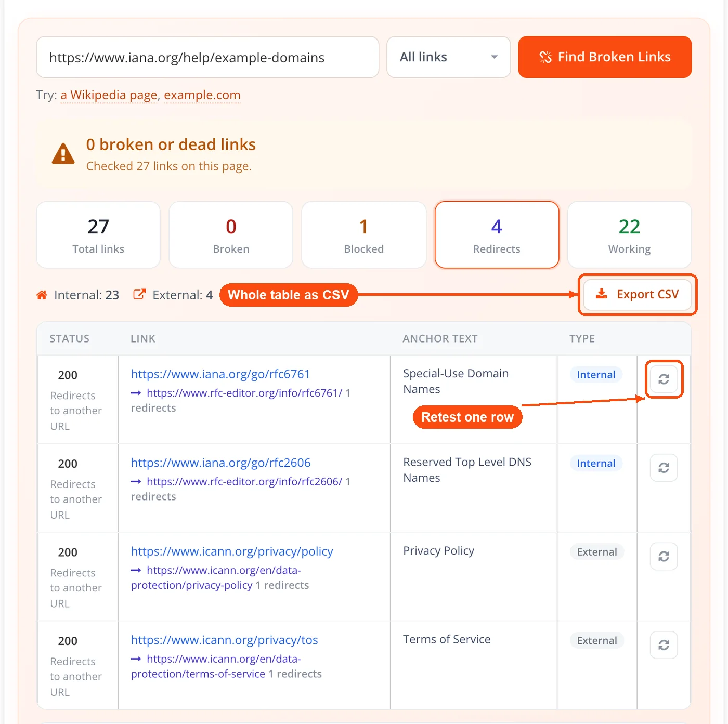Select the 'Special-Use Domain Names' anchor text
Screen dimensions: 728x724
pyautogui.click(x=456, y=381)
